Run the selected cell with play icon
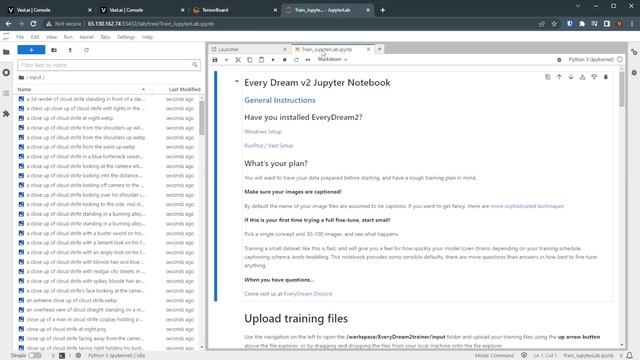Viewport: 640px width, 360px height. pos(273,60)
